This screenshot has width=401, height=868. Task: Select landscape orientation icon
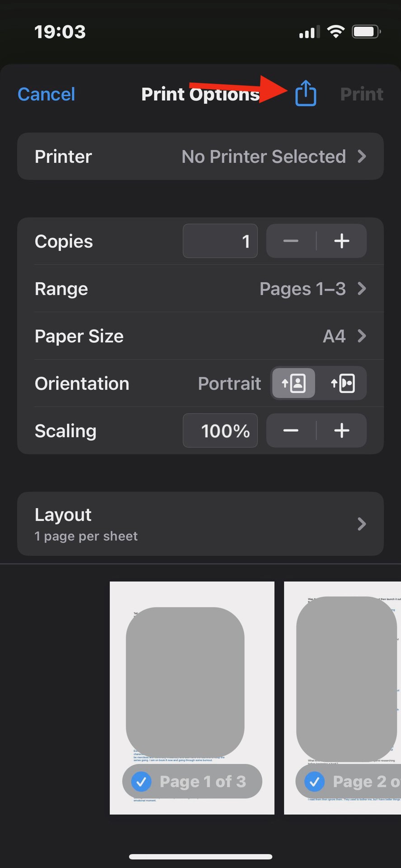click(343, 383)
